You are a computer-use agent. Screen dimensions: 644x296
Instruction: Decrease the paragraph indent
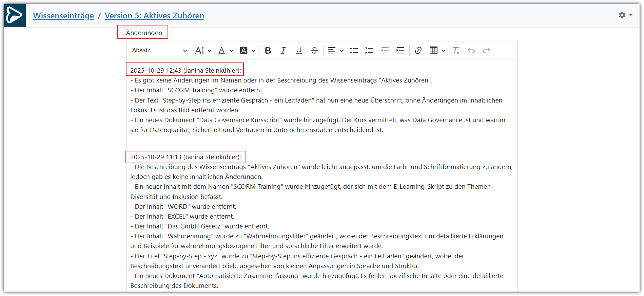tap(385, 51)
